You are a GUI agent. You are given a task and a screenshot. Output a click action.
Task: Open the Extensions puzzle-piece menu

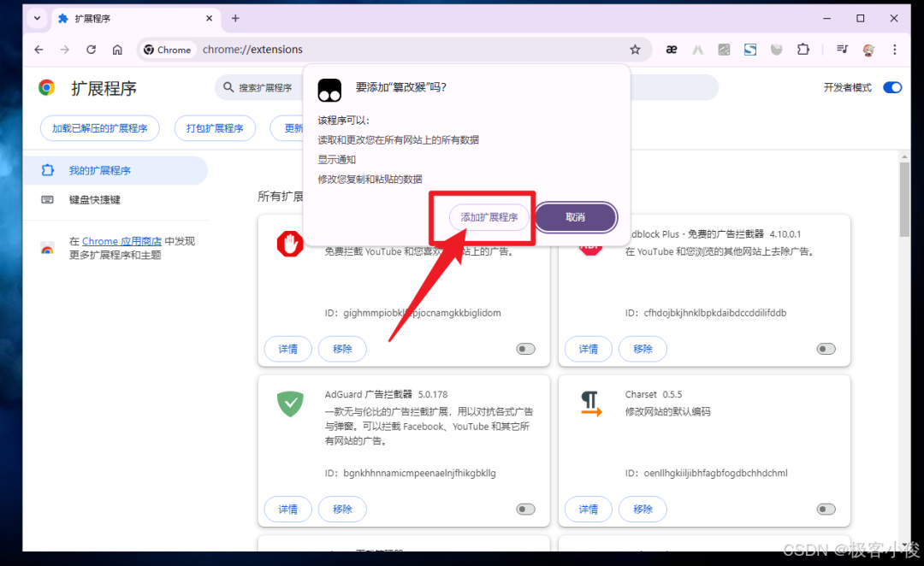click(x=803, y=50)
